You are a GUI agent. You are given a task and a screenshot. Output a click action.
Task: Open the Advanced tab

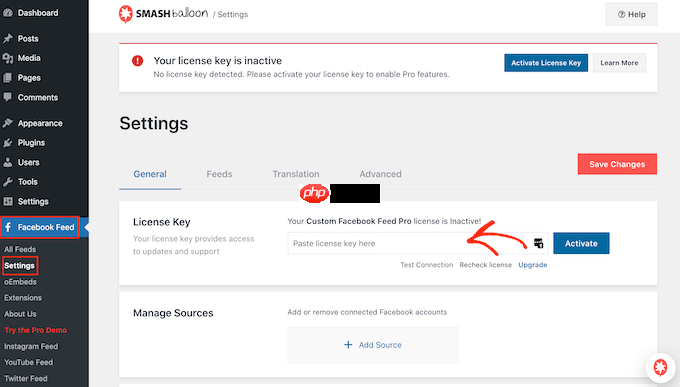(380, 174)
